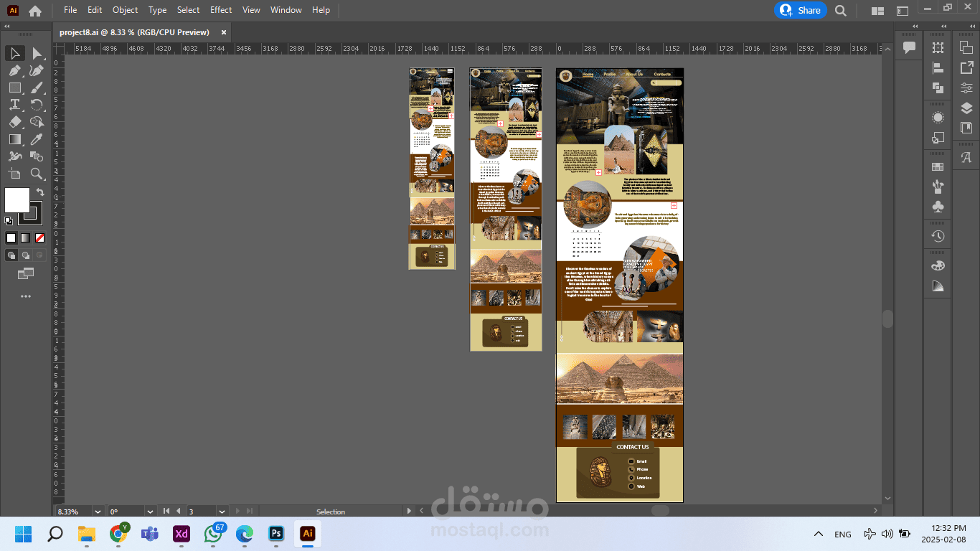Select the Zoom tool
The width and height of the screenshot is (980, 551).
37,174
